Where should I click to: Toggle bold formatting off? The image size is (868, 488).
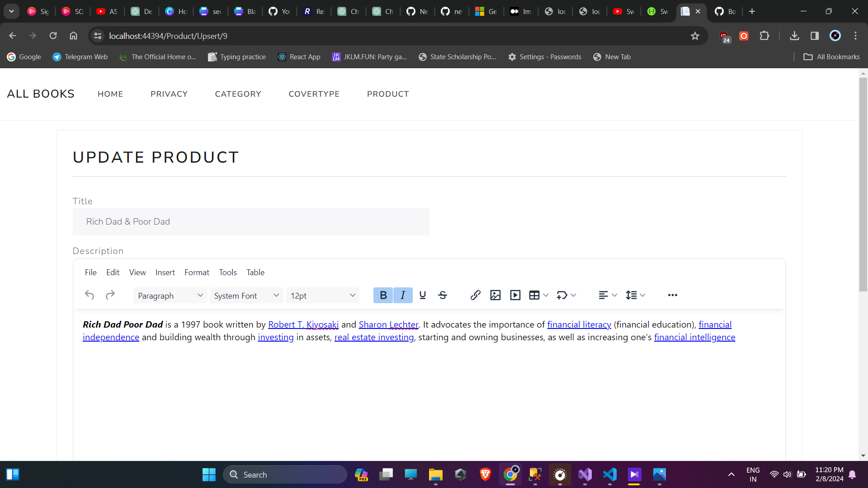coord(383,295)
